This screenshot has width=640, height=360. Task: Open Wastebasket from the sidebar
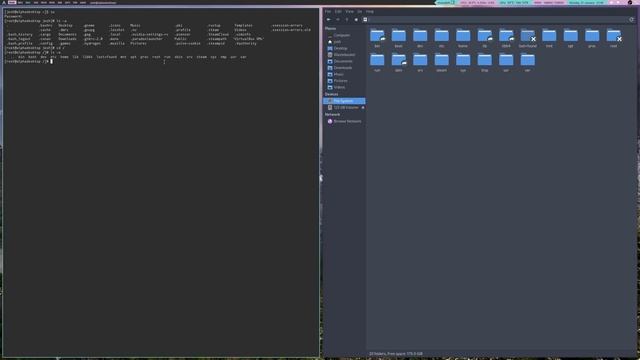[344, 55]
